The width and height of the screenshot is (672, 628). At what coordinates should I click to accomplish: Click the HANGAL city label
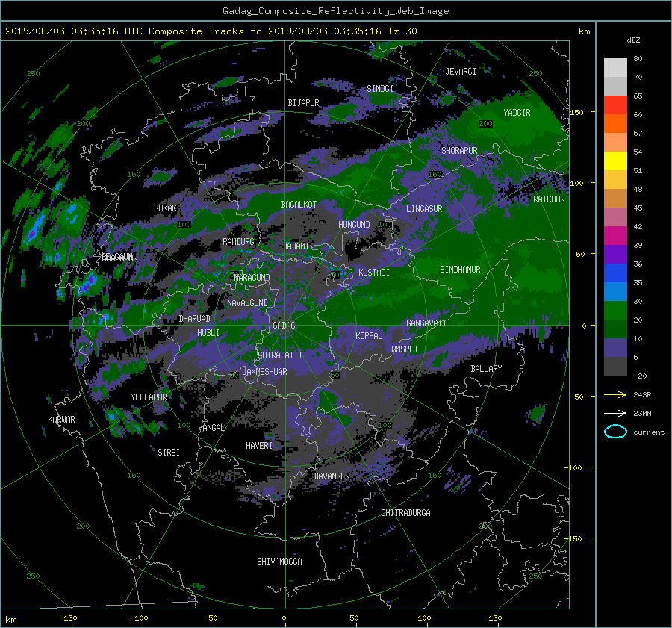pos(211,428)
